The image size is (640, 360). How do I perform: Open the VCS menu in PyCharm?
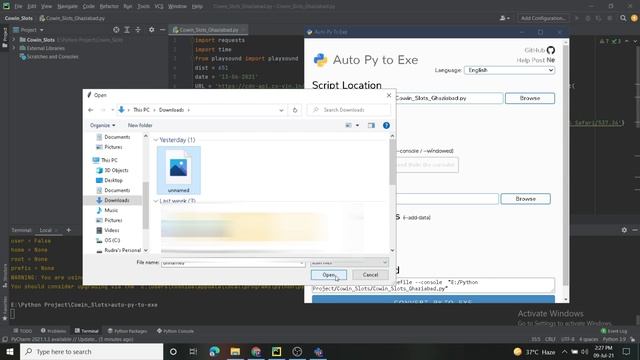click(x=159, y=7)
